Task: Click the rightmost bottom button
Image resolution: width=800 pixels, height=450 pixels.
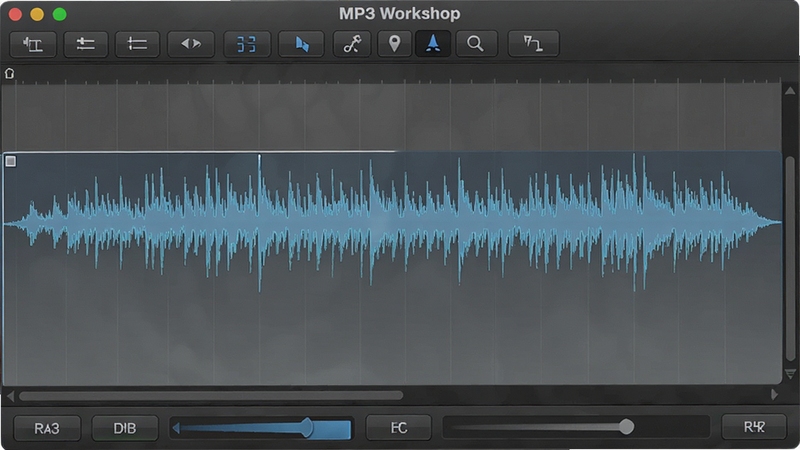Action: click(x=754, y=427)
